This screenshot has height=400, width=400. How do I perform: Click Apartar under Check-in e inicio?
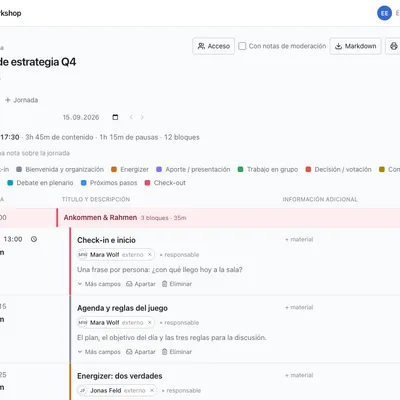[141, 284]
